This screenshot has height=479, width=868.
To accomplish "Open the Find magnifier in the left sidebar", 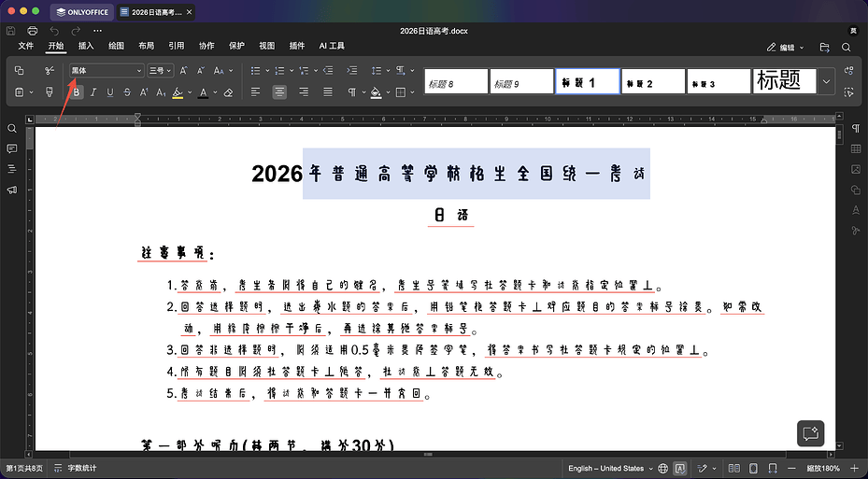I will click(11, 128).
